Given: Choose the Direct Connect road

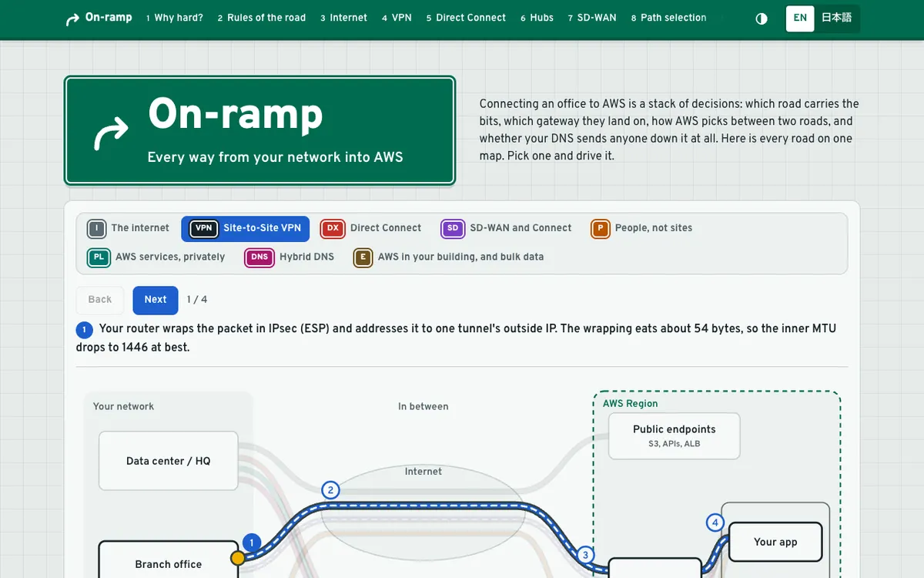Looking at the screenshot, I should click(x=370, y=228).
